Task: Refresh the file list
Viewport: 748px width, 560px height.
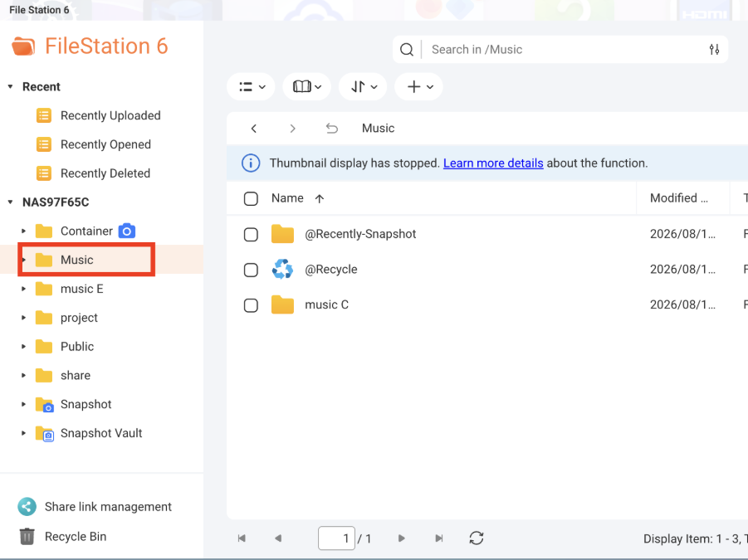Action: click(x=477, y=538)
